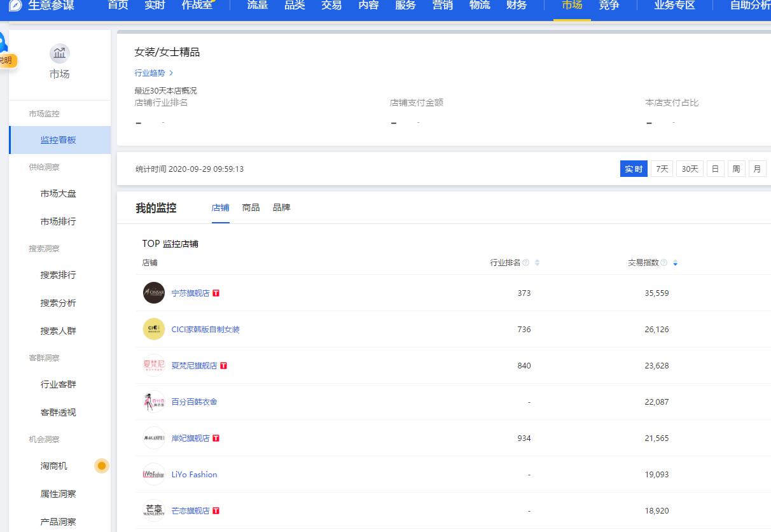Change 交易指数 sort direction arrow
This screenshot has height=532, width=771.
pos(675,263)
